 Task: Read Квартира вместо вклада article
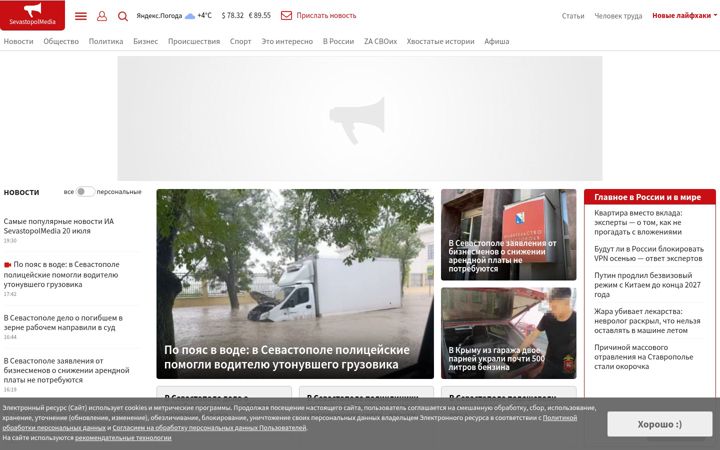(x=638, y=222)
